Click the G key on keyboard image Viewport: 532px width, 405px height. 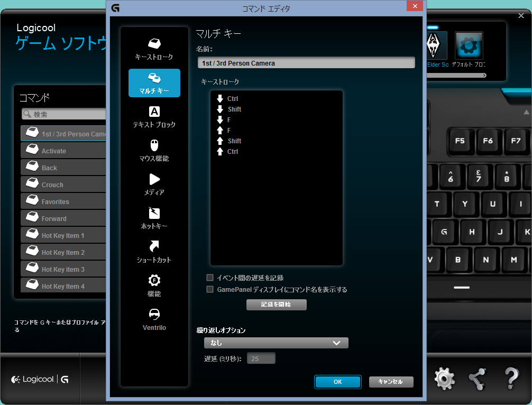point(444,232)
